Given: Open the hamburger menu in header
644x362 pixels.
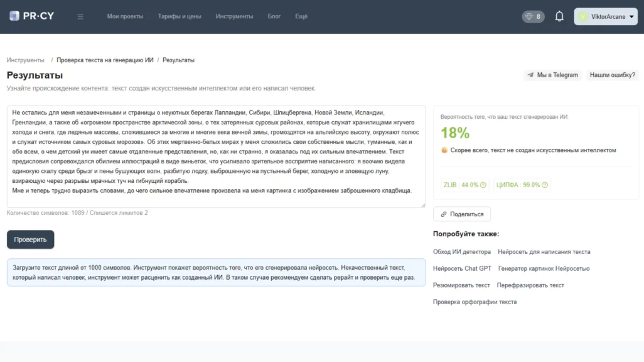Looking at the screenshot, I should [x=80, y=16].
